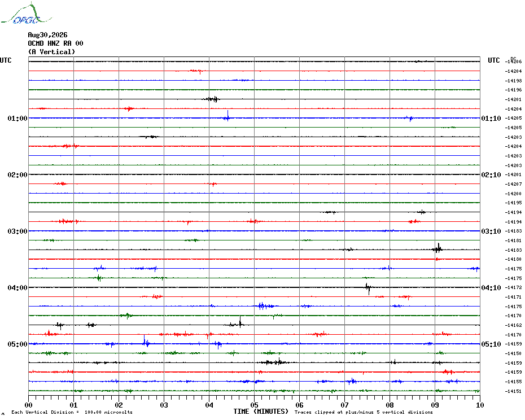Click the DC value -14171
The width and height of the screenshot is (525, 420).
(x=513, y=297)
